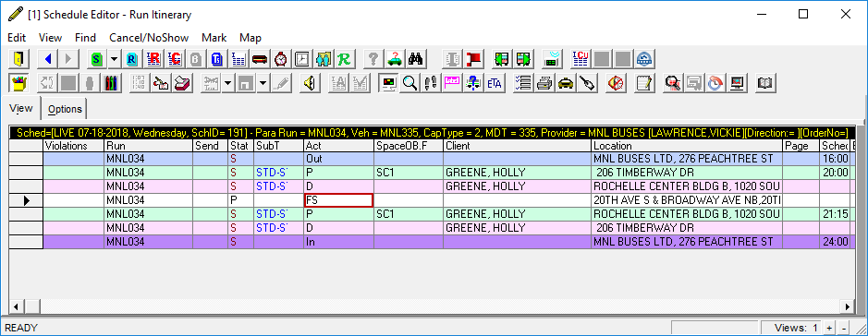Open dropdown arrow beside grayed broken-film icon
Viewport: 868px width, 336px height.
[228, 83]
